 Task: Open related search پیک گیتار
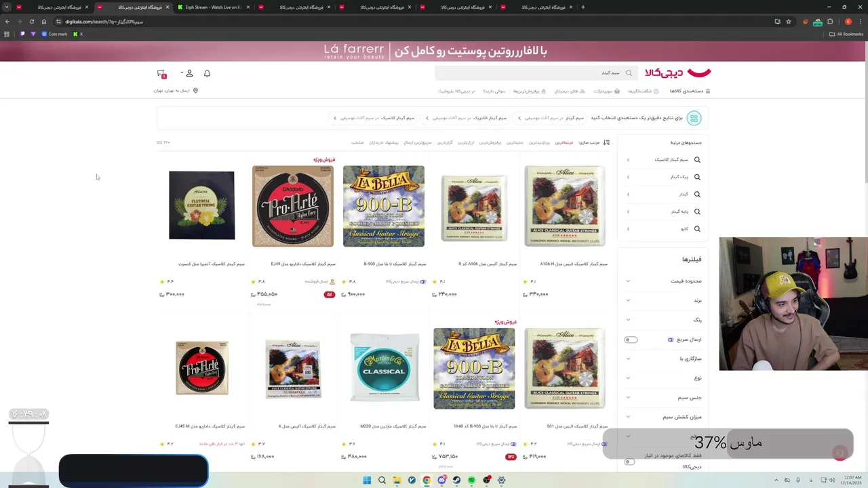point(664,177)
